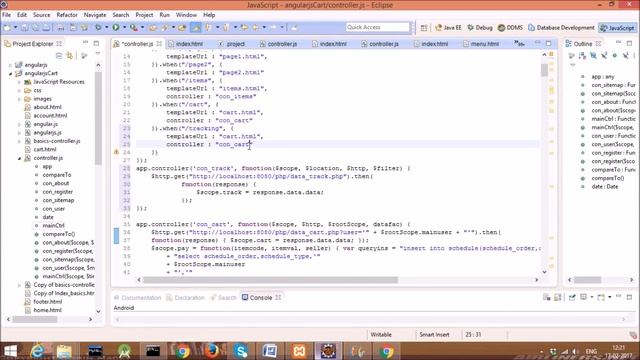640x360 pixels.
Task: Click the Windows Start button
Action: tap(10, 351)
